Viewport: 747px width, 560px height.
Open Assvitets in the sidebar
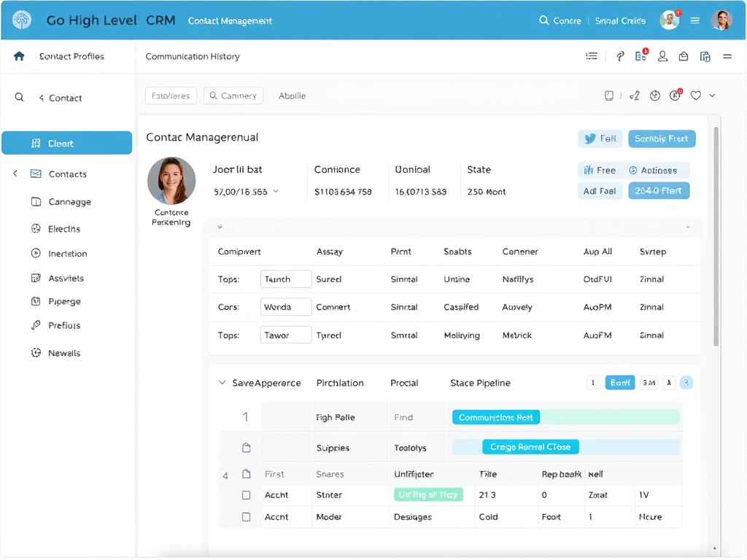[66, 278]
